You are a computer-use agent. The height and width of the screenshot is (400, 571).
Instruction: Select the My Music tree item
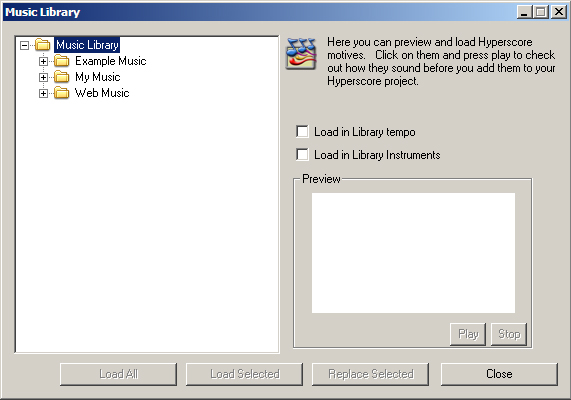click(x=98, y=77)
